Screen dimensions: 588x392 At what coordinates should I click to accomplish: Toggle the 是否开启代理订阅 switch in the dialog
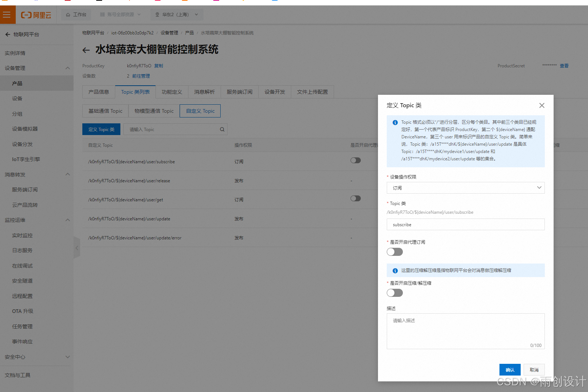pos(395,252)
